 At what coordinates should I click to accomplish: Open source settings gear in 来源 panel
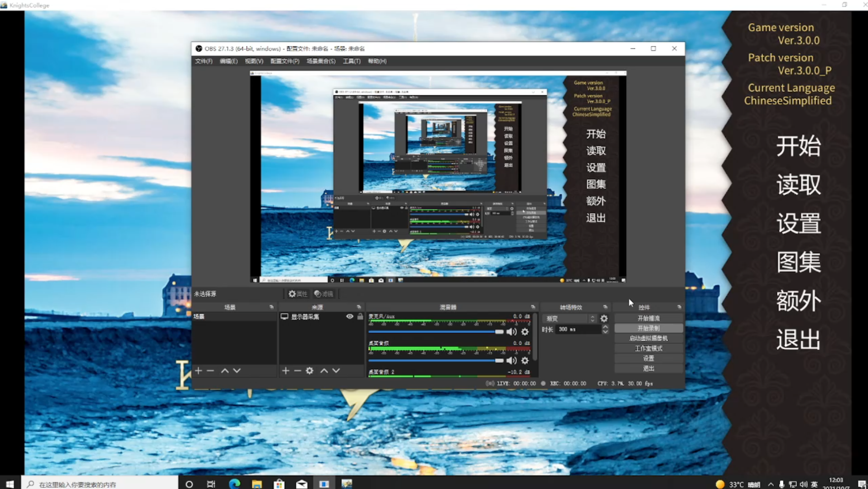tap(309, 370)
